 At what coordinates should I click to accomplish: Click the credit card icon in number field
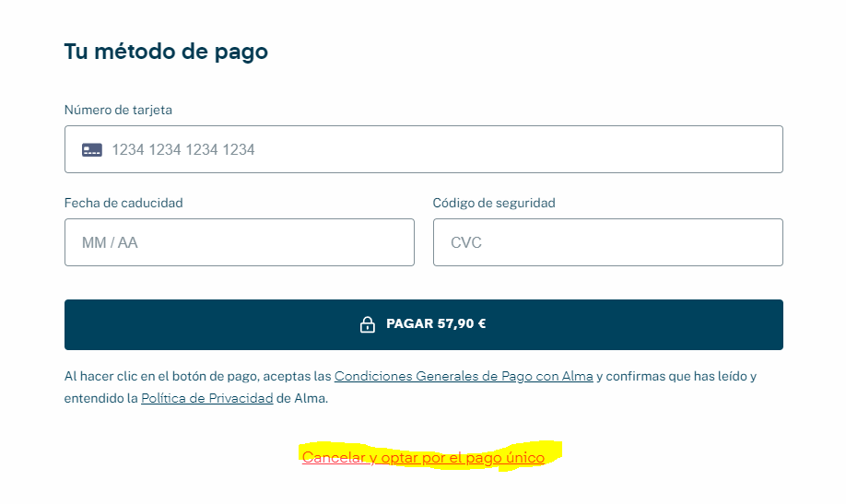[92, 150]
